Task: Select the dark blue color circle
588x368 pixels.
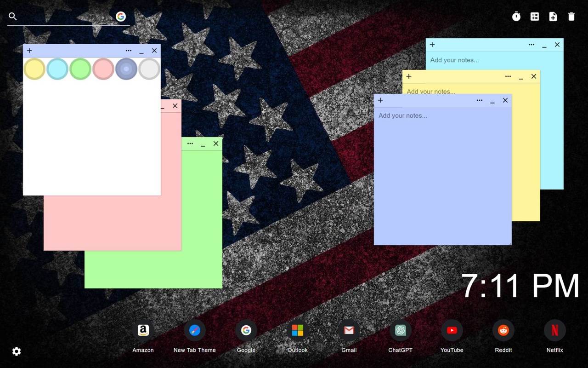Action: [x=126, y=69]
